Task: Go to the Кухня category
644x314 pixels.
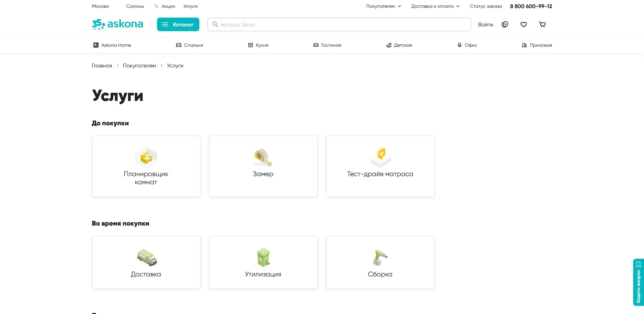Action: click(258, 45)
